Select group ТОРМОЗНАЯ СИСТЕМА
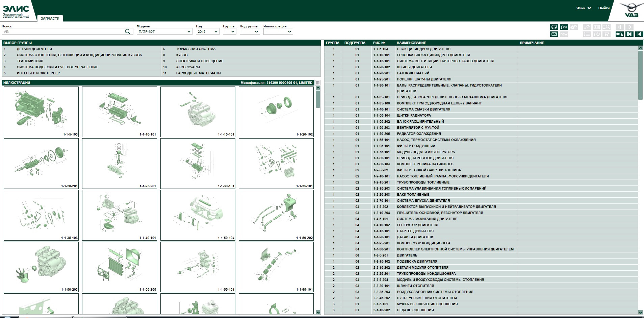This screenshot has height=318, width=644. (241, 49)
